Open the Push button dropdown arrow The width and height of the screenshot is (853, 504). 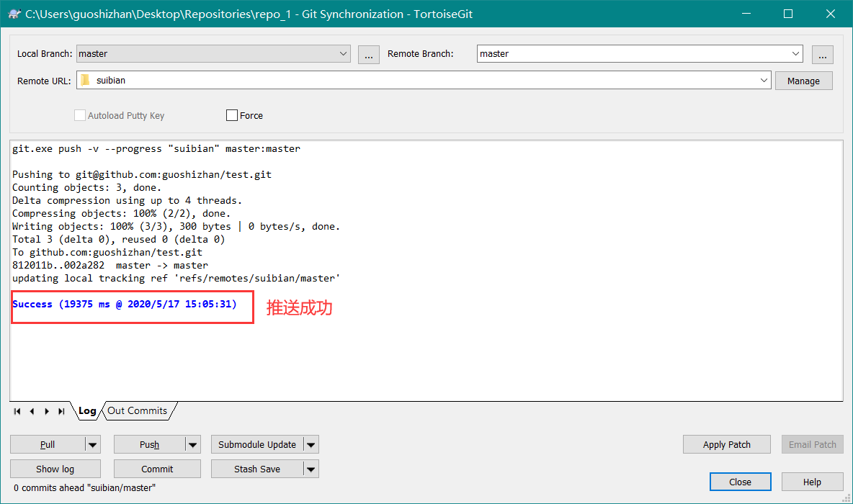pyautogui.click(x=193, y=445)
